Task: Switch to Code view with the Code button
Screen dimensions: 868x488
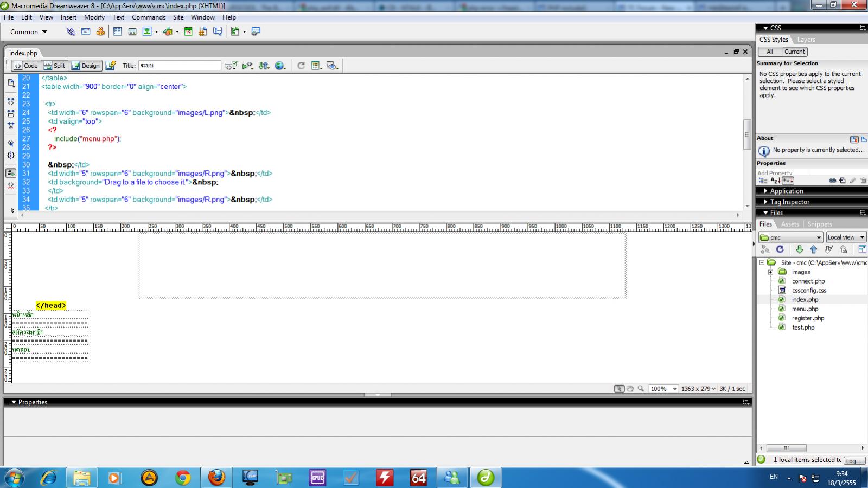Action: pyautogui.click(x=25, y=65)
